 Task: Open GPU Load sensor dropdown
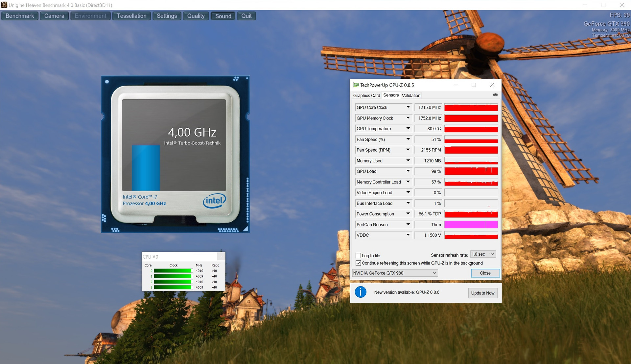[408, 171]
